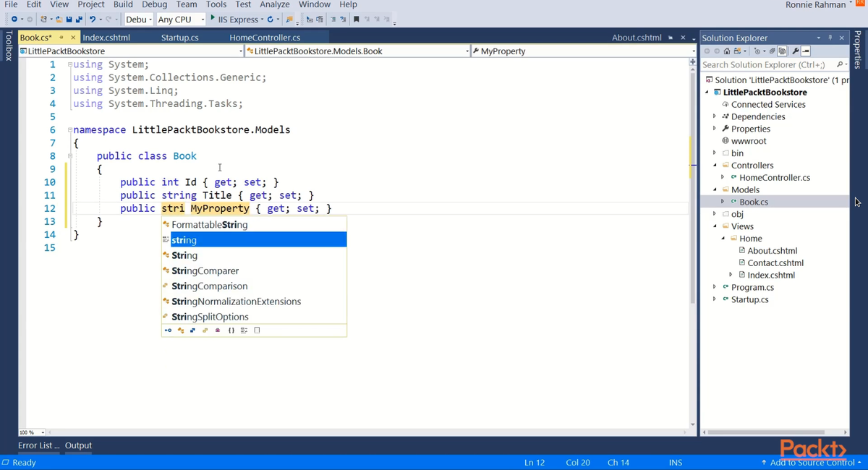Toggle the keywords filter in IntelliSense popup

tap(244, 330)
